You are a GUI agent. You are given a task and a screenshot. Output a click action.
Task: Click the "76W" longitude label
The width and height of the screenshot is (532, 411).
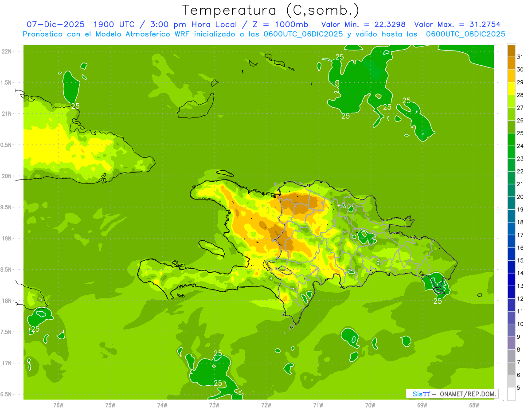tap(58, 405)
